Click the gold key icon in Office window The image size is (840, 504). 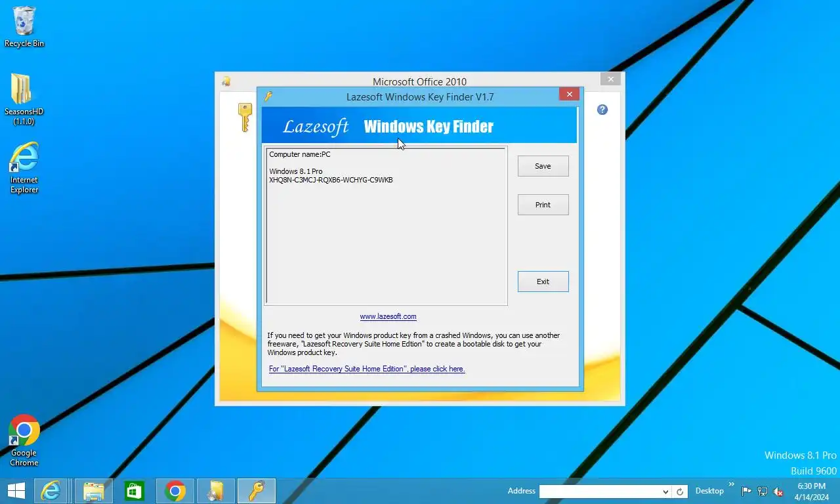coord(245,117)
